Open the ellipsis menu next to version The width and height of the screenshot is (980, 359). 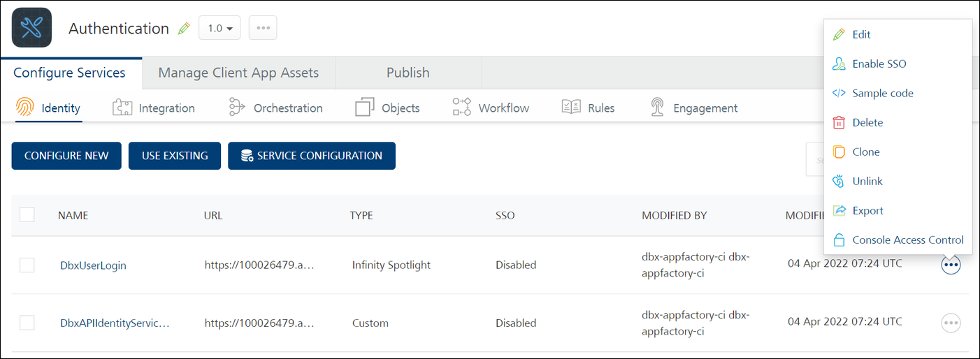point(263,28)
